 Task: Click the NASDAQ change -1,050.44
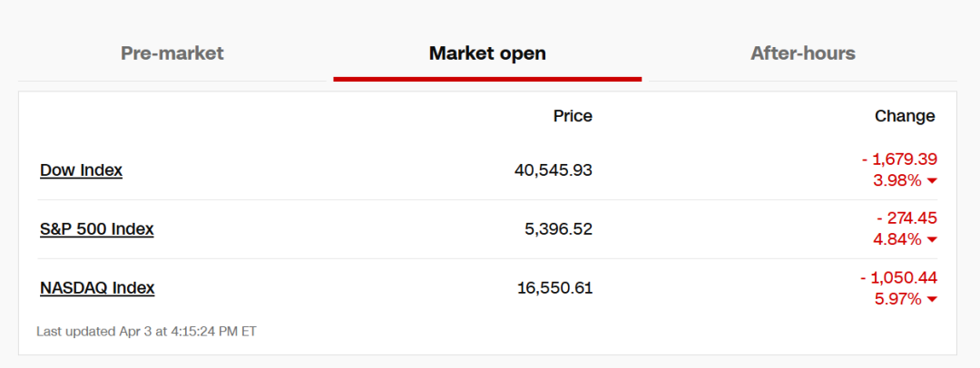tap(899, 277)
